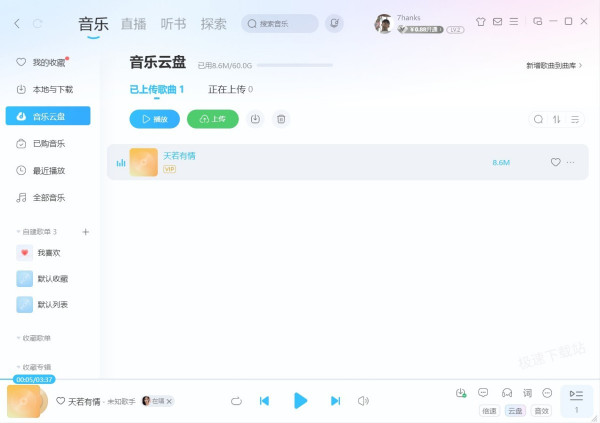Download the current song from player bar

point(461,393)
